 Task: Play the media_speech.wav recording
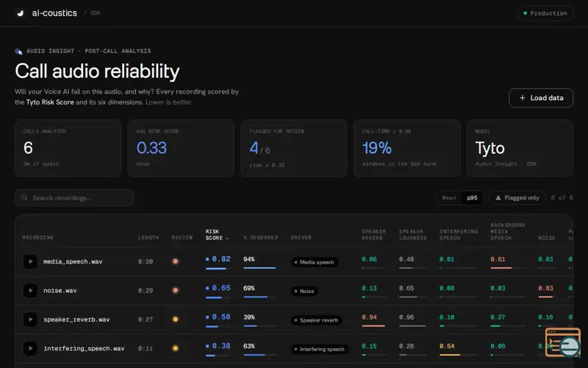coord(30,261)
